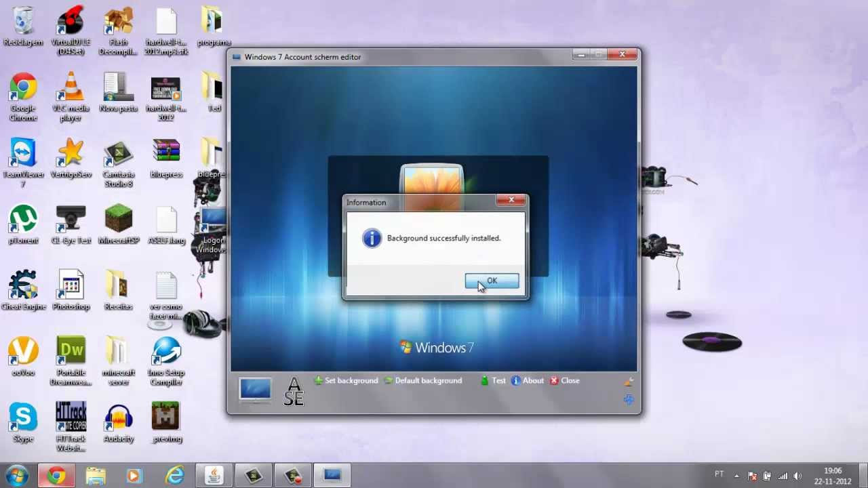Click OK in the Information dialog
The width and height of the screenshot is (868, 488).
[492, 281]
